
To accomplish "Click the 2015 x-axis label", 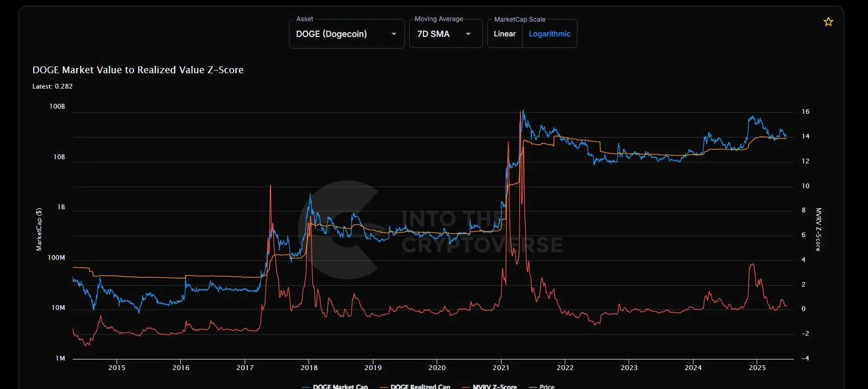I will click(x=117, y=367).
